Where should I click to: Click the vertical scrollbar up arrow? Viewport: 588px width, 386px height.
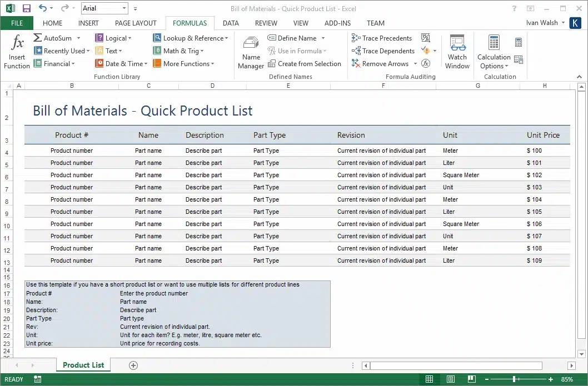[582, 87]
